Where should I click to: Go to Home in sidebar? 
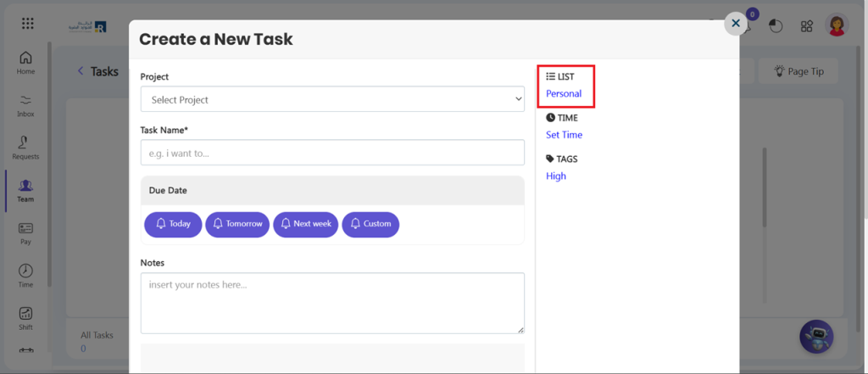(25, 63)
